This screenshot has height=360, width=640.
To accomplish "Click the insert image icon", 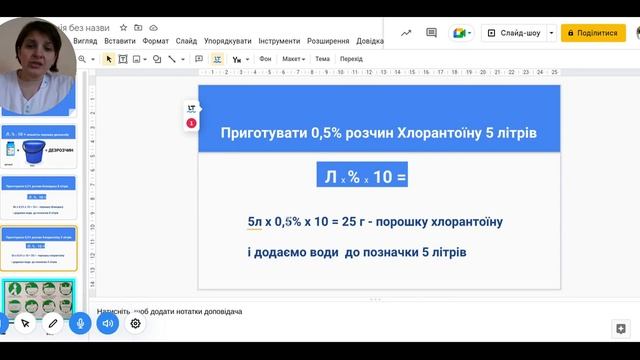I will [x=137, y=59].
